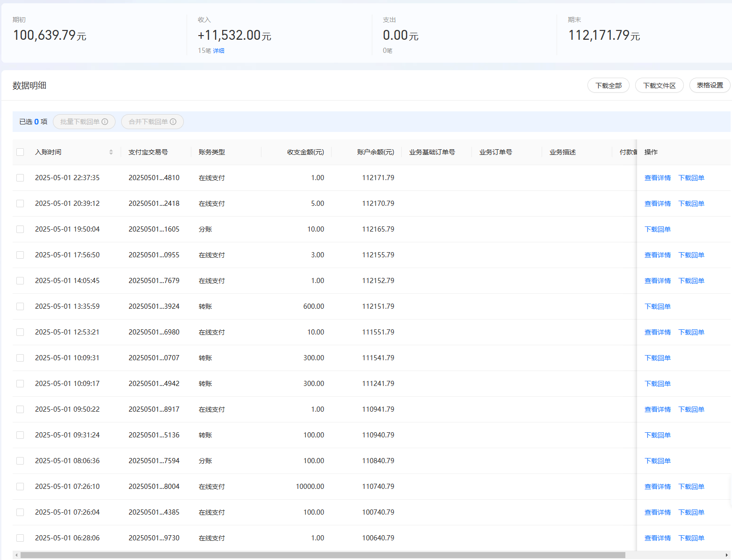Click the 业务描述 column header
This screenshot has width=732, height=560.
point(563,152)
